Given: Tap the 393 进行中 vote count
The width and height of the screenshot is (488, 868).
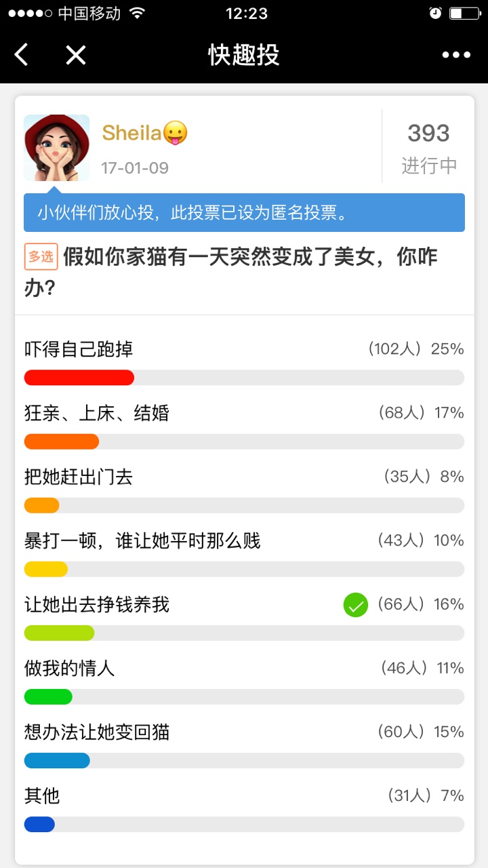Looking at the screenshot, I should click(x=428, y=148).
